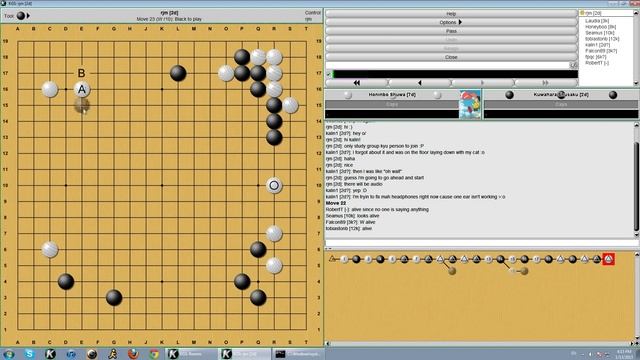Open the variation node branching below move 9
The image size is (640, 360).
(452, 271)
